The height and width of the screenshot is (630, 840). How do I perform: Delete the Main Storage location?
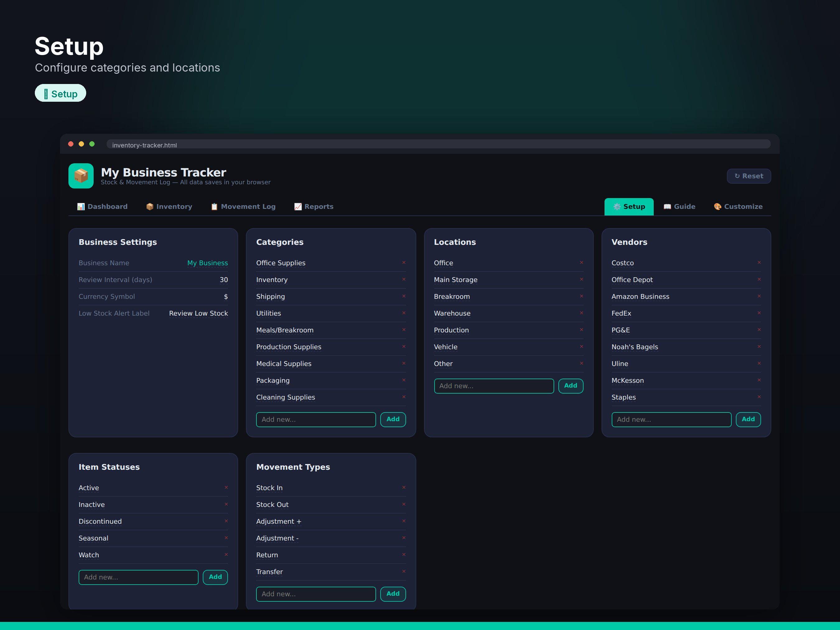pos(581,279)
